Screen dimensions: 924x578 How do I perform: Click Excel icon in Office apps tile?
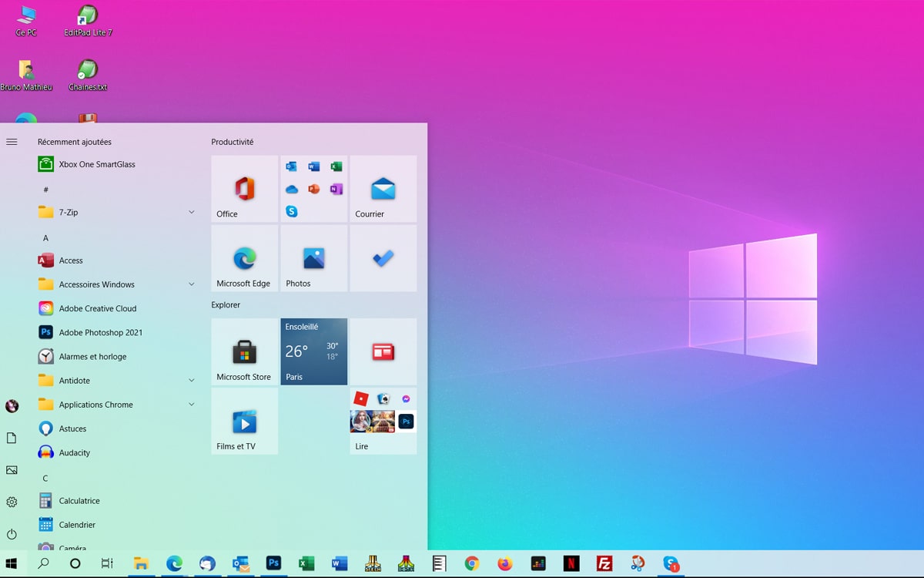click(x=336, y=166)
